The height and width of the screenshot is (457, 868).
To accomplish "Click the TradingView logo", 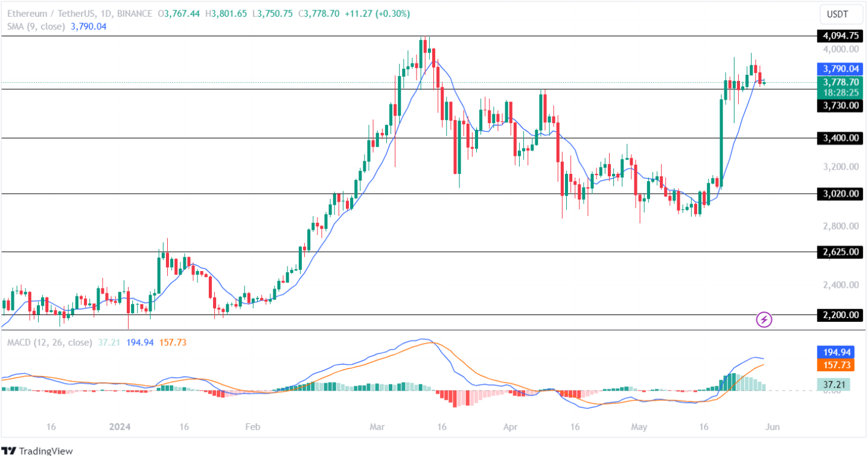I will coord(37,450).
